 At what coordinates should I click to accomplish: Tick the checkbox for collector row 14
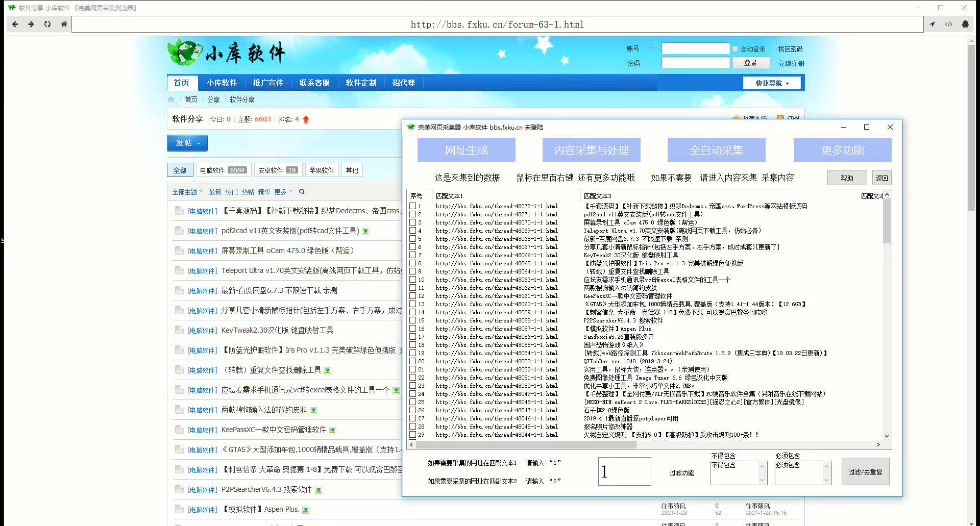click(412, 312)
